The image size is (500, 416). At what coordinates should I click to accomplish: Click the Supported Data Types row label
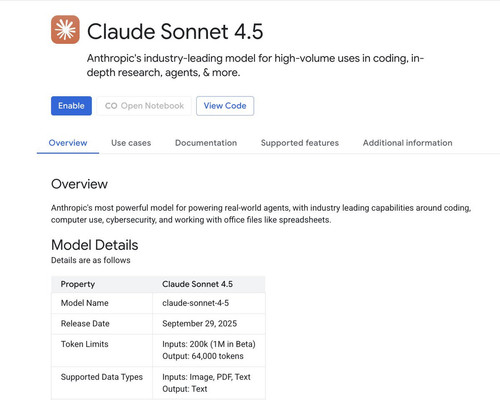click(x=102, y=377)
